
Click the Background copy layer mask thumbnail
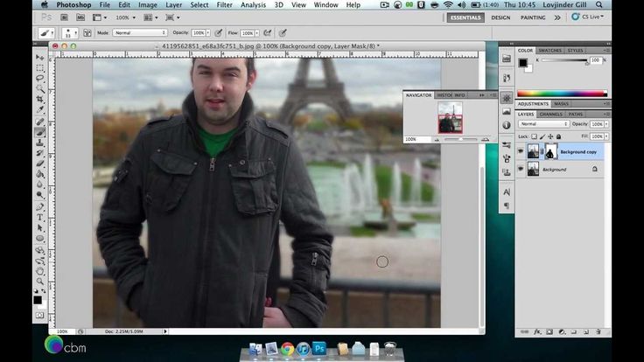click(x=551, y=151)
